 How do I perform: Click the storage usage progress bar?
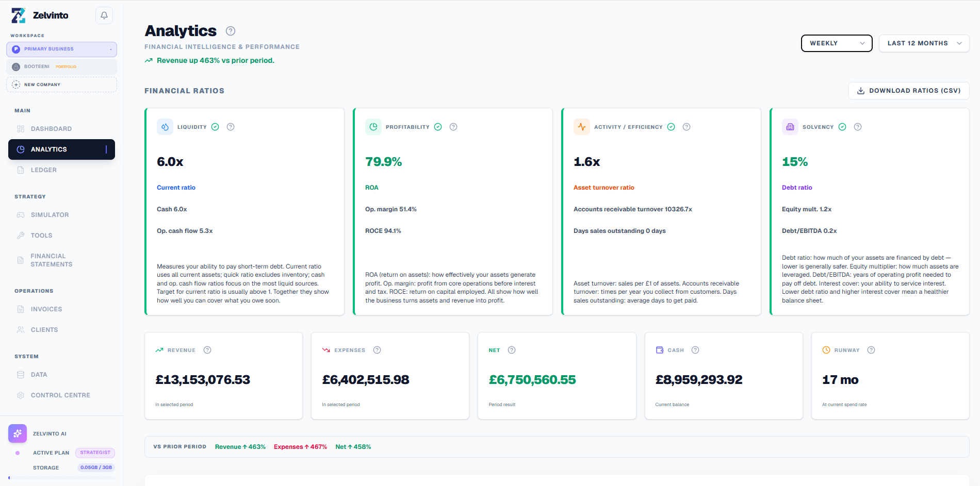61,478
